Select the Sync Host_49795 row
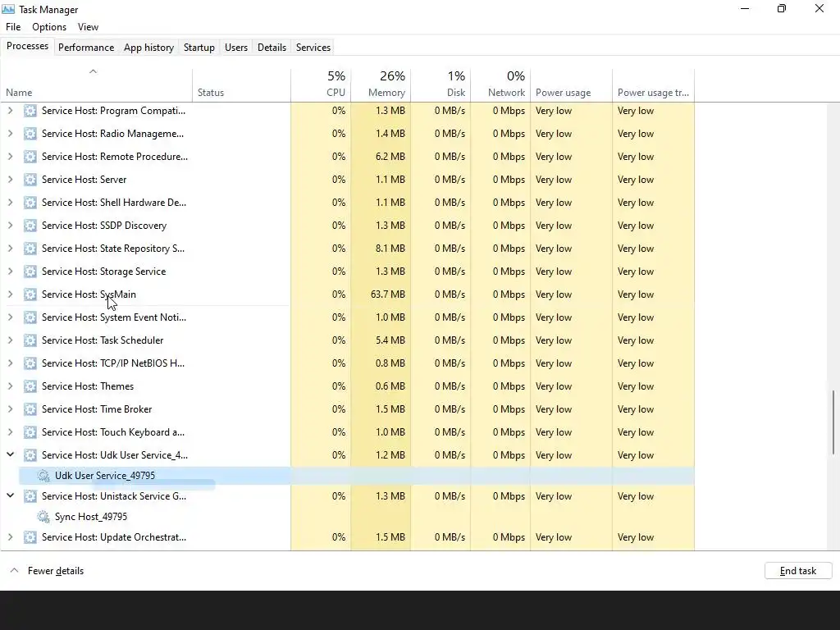Image resolution: width=840 pixels, height=630 pixels. coord(356,517)
